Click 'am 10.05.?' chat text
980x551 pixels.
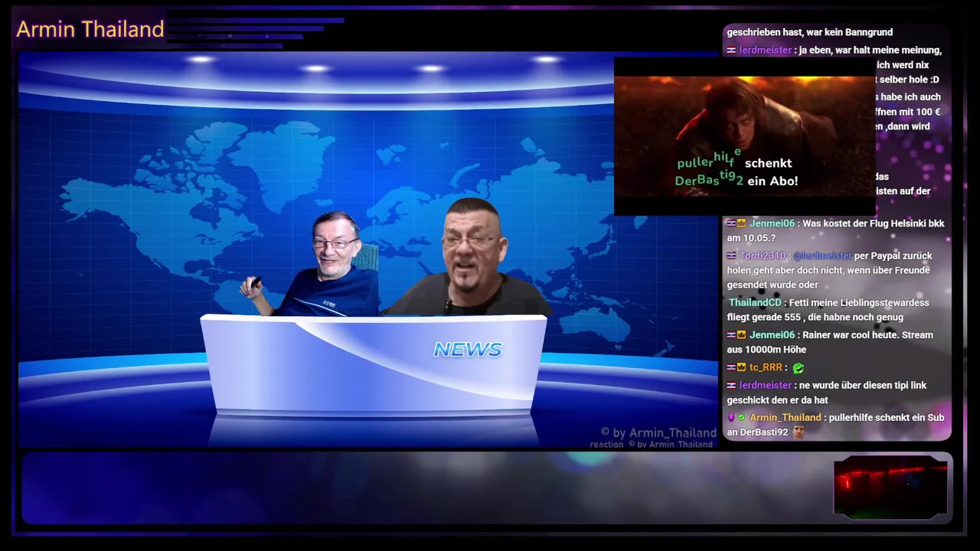pyautogui.click(x=751, y=238)
